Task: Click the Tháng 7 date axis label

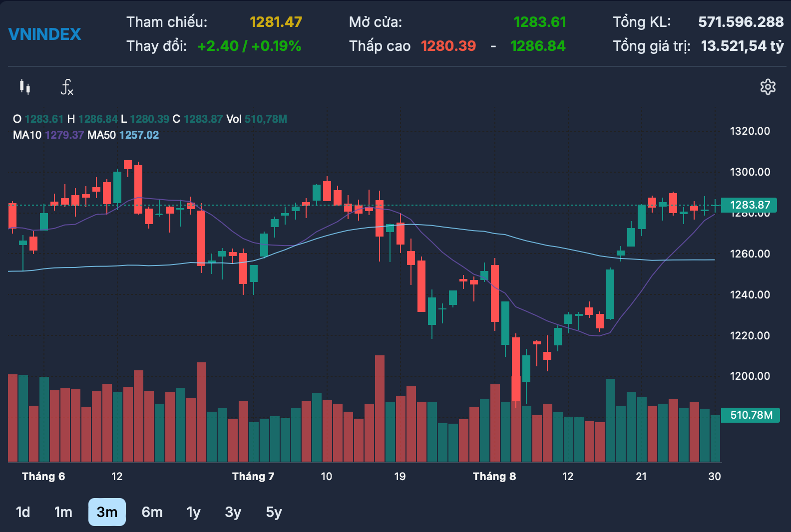Action: point(253,476)
